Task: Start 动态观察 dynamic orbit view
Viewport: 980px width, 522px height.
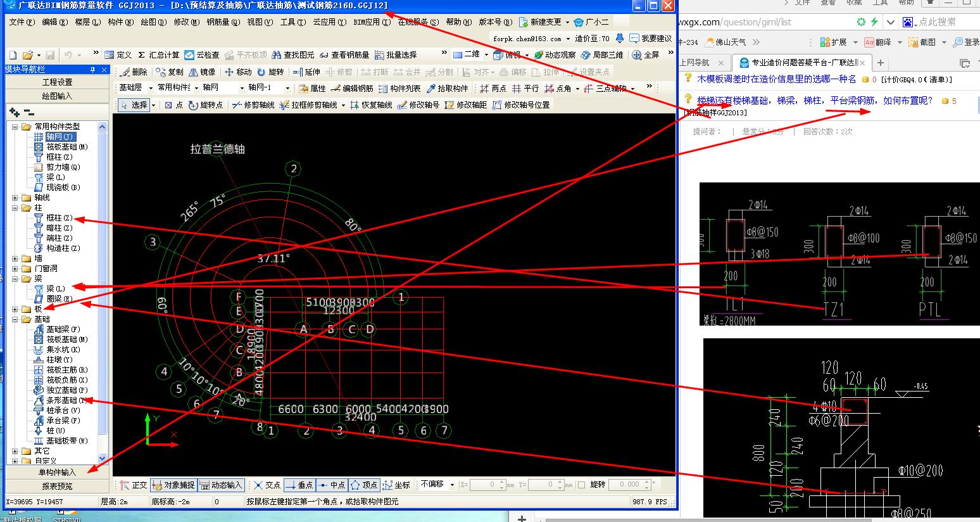Action: coord(555,55)
